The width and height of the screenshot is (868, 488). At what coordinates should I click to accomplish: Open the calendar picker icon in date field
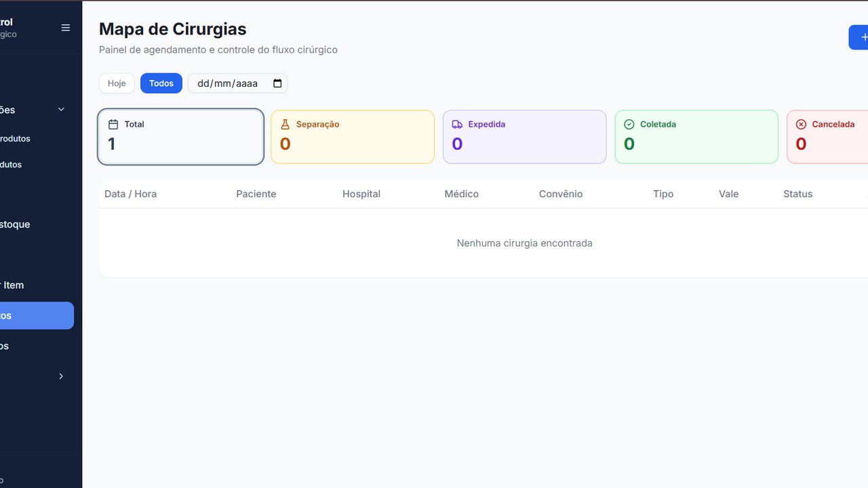coord(277,83)
